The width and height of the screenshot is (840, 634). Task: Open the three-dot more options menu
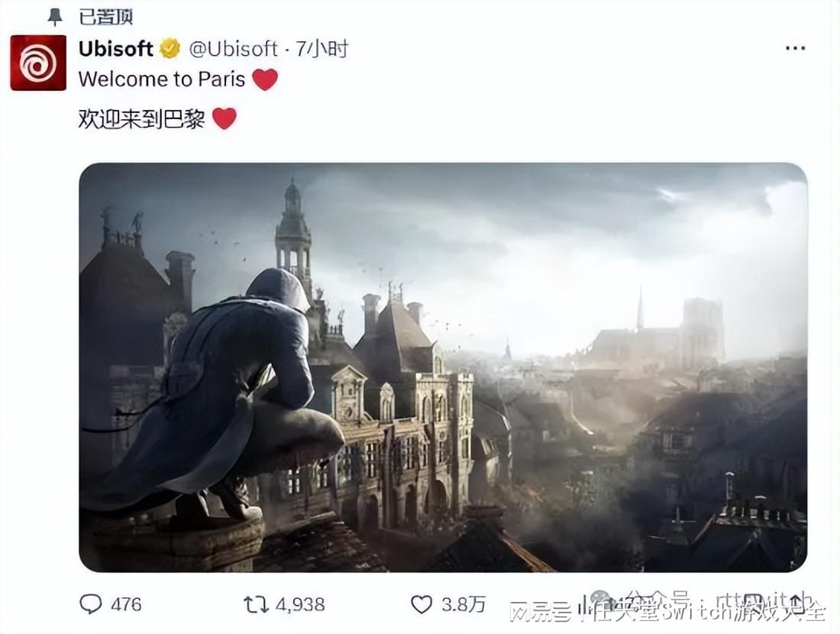[x=795, y=48]
